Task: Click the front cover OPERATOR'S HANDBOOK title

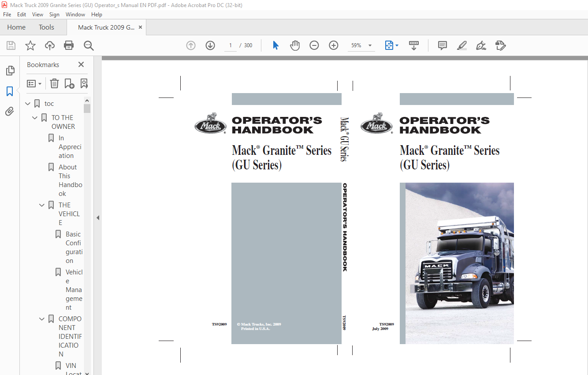Action: pyautogui.click(x=445, y=125)
